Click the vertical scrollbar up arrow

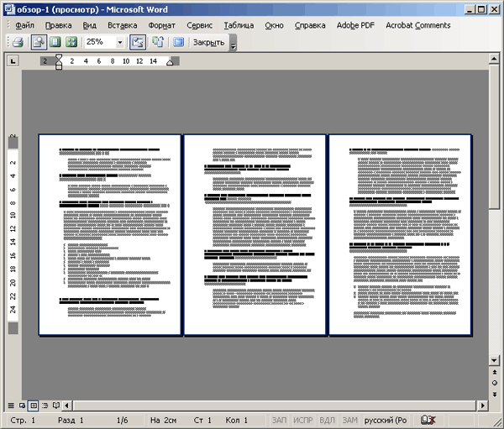(x=494, y=59)
